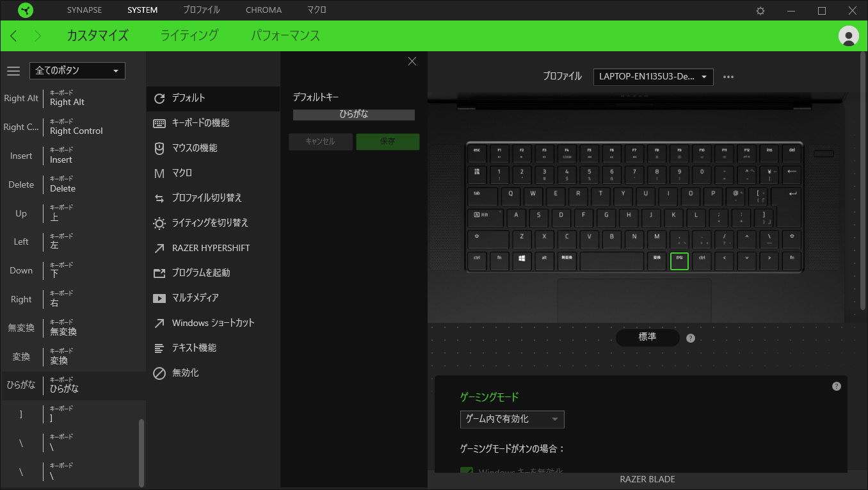Select the down arrow key on the keyboard
This screenshot has height=490, width=868.
pyautogui.click(x=746, y=261)
